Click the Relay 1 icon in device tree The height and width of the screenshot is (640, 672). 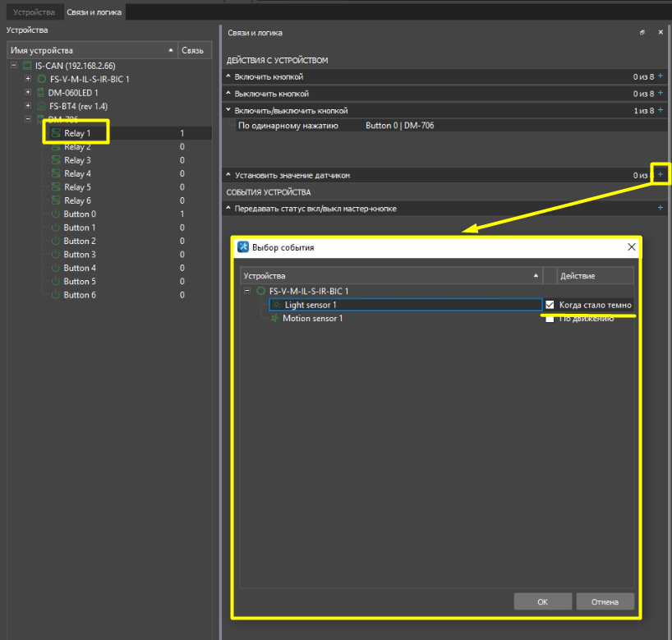click(x=55, y=133)
